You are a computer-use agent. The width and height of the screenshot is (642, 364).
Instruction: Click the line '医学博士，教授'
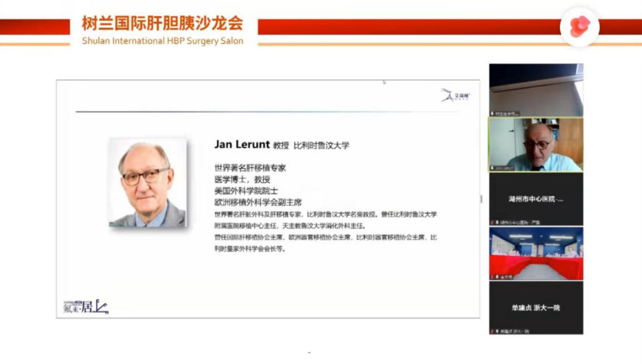243,179
